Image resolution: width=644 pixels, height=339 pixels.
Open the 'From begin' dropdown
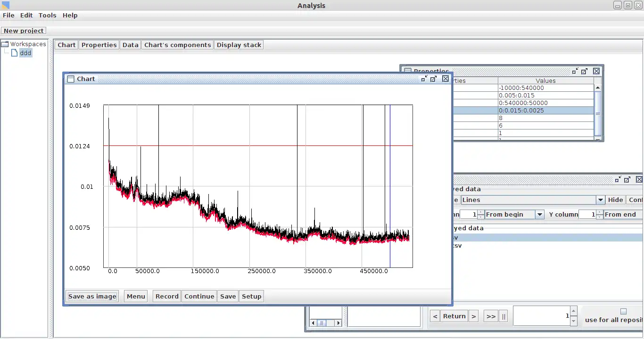[x=540, y=214]
